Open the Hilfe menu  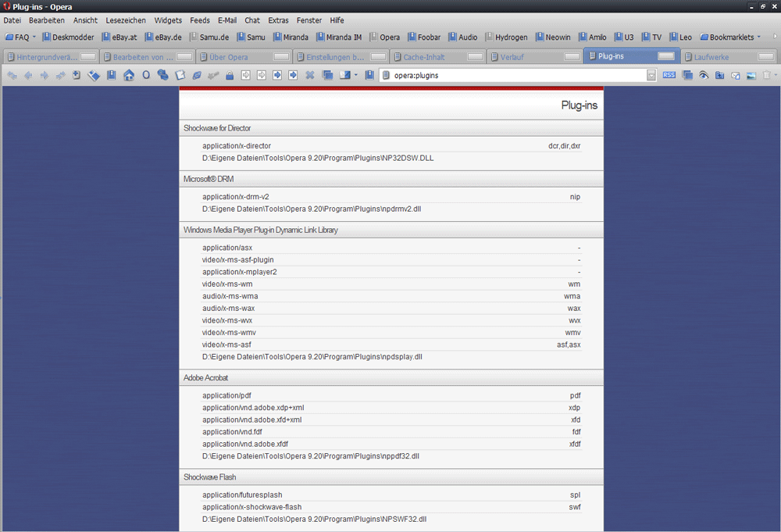337,20
